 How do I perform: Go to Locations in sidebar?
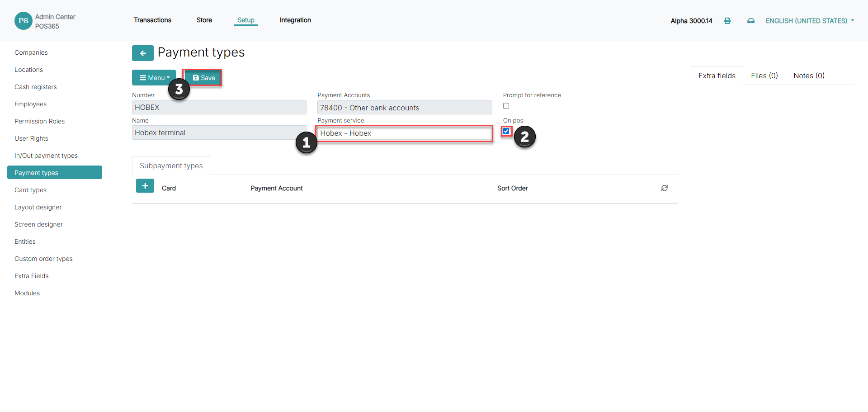click(x=28, y=70)
